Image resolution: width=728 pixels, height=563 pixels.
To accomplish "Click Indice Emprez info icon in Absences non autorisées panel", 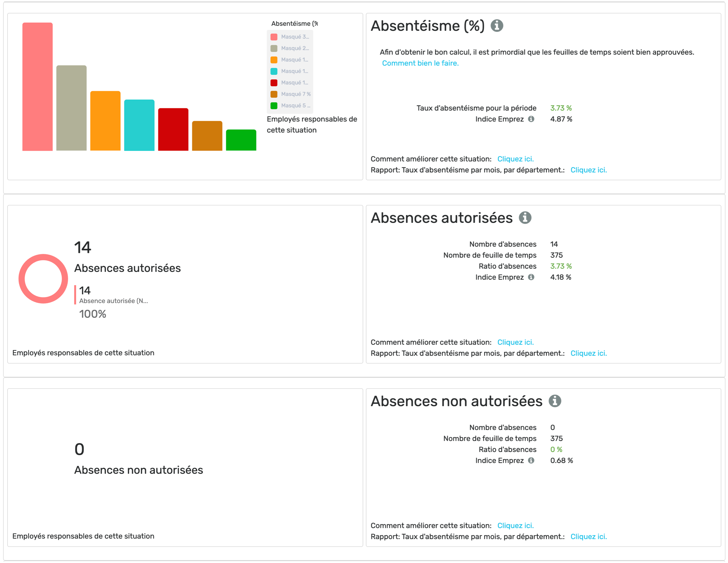I will click(531, 460).
